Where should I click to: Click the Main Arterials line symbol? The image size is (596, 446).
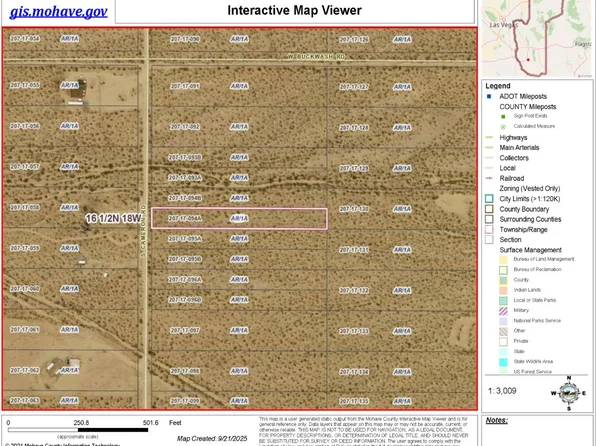pyautogui.click(x=490, y=148)
